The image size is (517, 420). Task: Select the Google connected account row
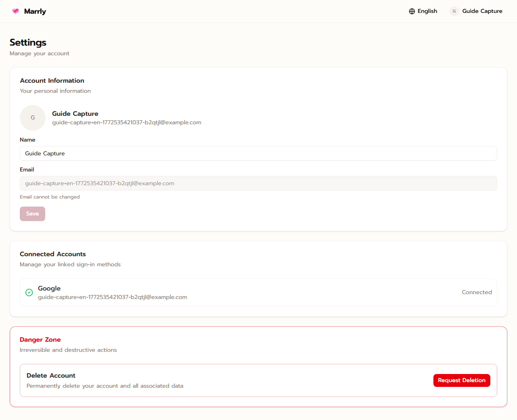tap(258, 292)
